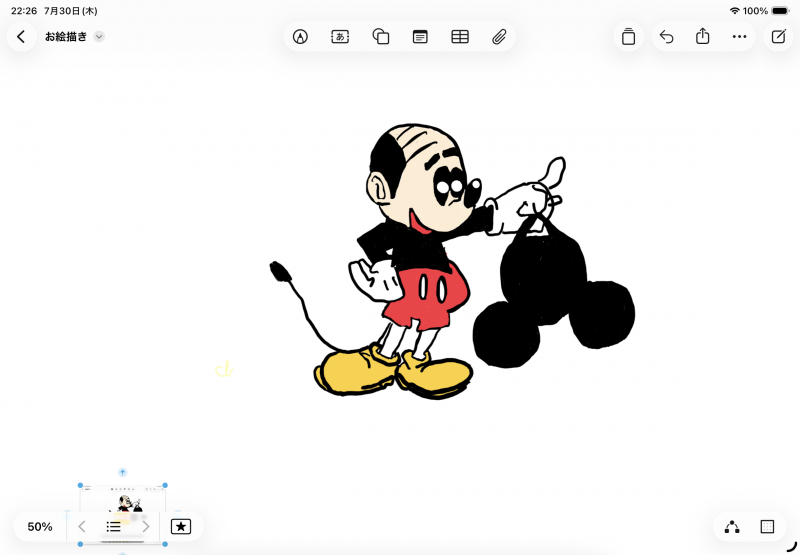Viewport: 800px width, 555px height.
Task: Expand the お絵描き board title menu
Action: point(99,37)
